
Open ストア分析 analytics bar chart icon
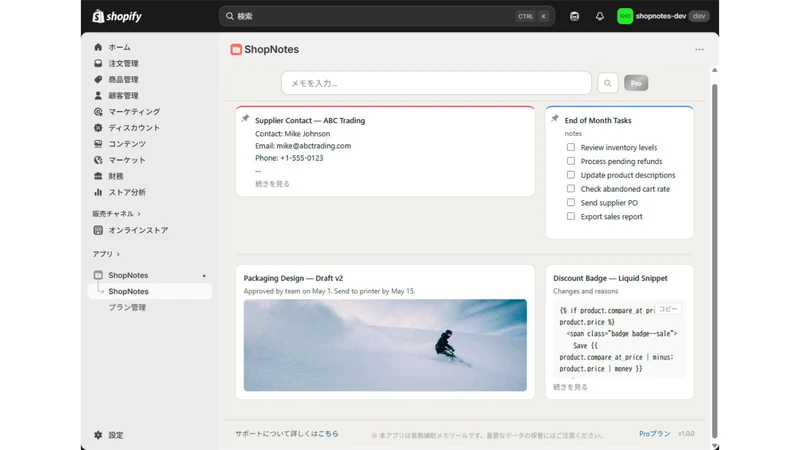[x=98, y=192]
